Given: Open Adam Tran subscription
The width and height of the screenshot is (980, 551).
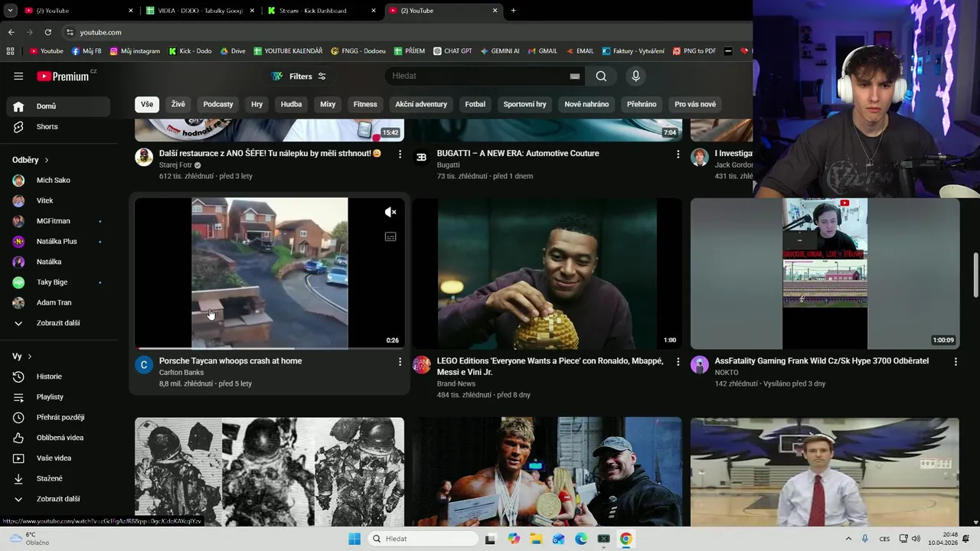Looking at the screenshot, I should click(x=58, y=302).
